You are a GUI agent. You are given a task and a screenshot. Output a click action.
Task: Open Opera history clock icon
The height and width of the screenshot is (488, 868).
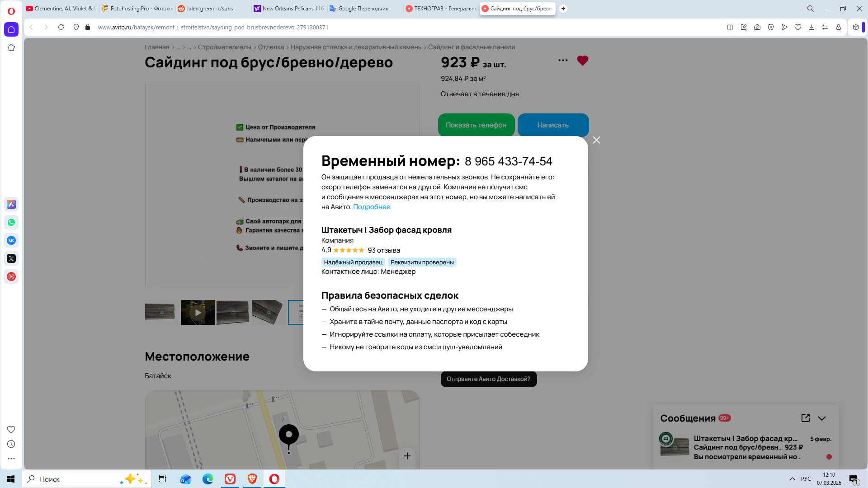click(11, 444)
